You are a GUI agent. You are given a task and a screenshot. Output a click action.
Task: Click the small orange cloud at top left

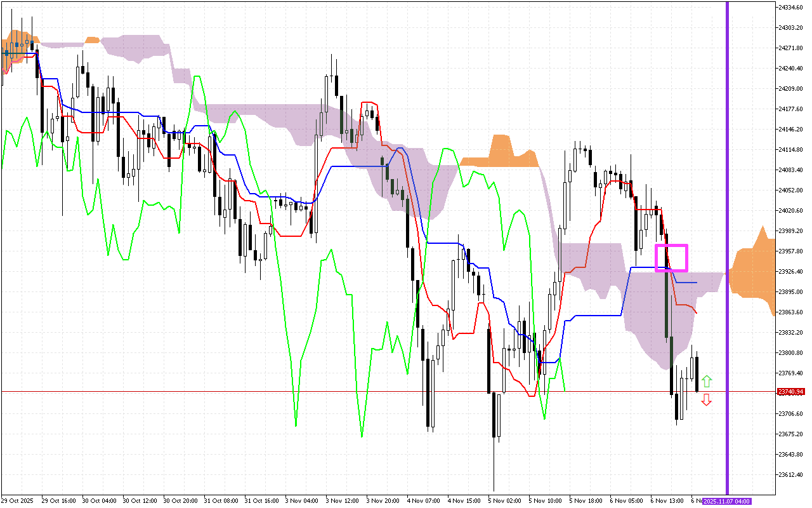click(93, 40)
